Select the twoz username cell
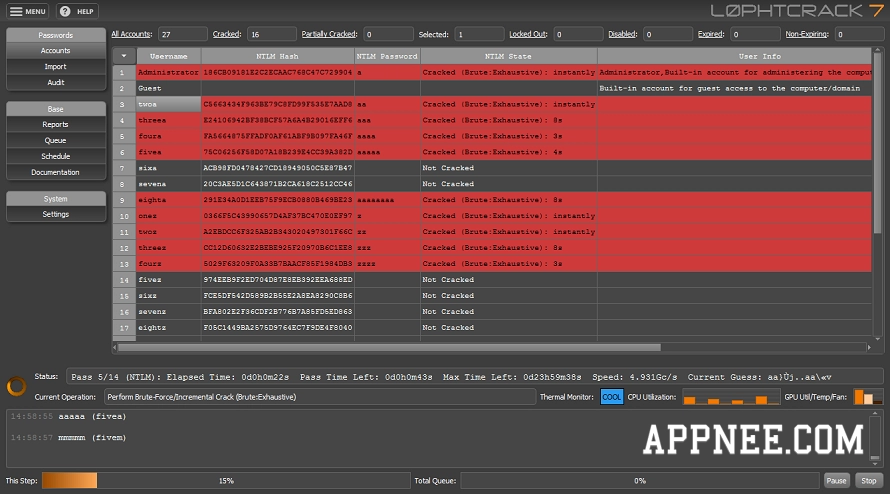Viewport: 890px width, 494px height. [169, 232]
